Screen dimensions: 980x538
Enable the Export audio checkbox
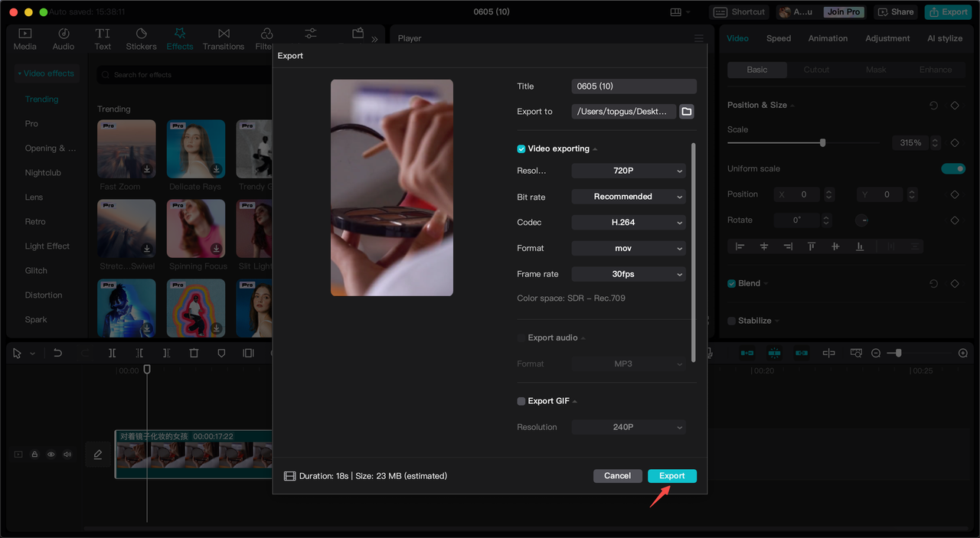[x=521, y=337]
